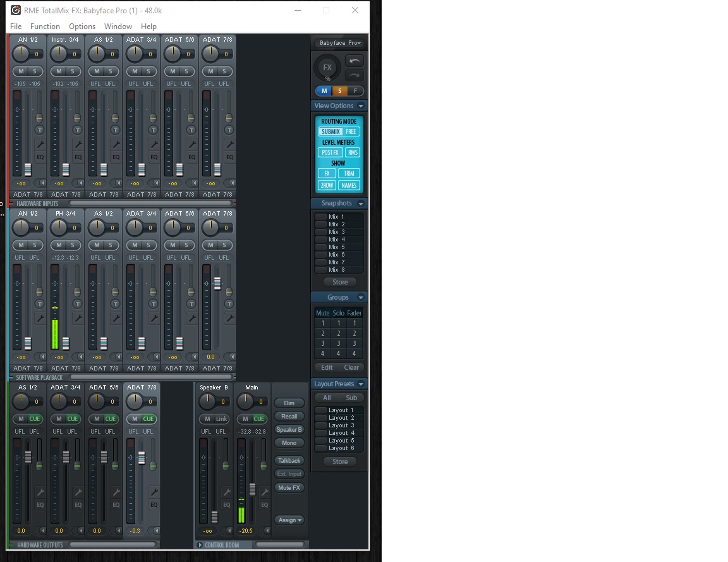
Task: Open the Options menu
Action: pyautogui.click(x=82, y=27)
